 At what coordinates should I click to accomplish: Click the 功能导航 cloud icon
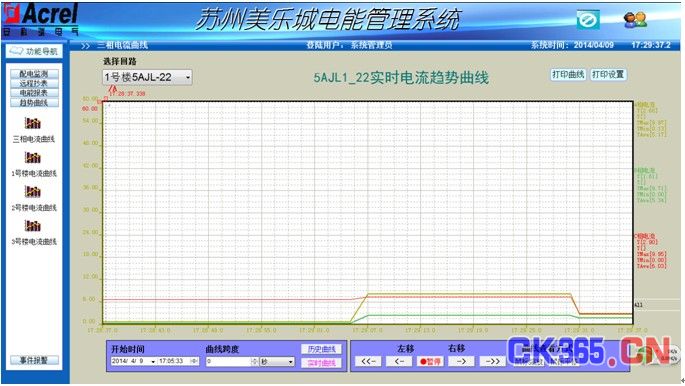(x=16, y=51)
